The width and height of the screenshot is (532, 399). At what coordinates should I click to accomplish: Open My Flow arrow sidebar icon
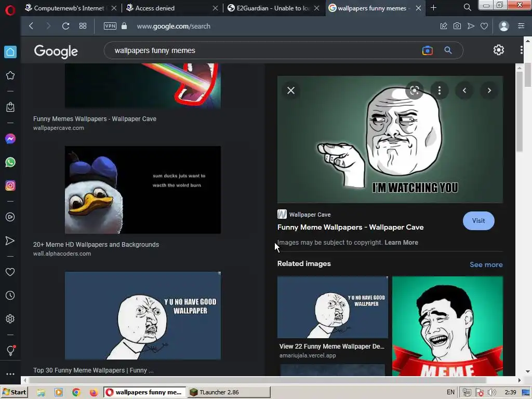10,241
